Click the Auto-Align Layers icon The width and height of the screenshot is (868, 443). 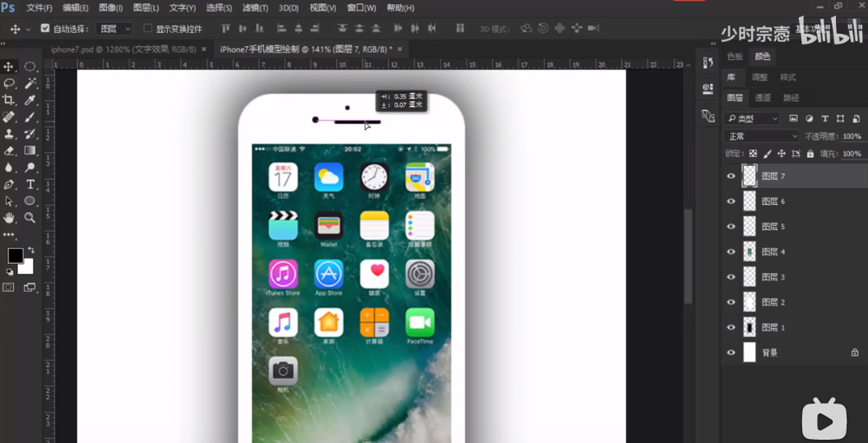click(x=460, y=28)
